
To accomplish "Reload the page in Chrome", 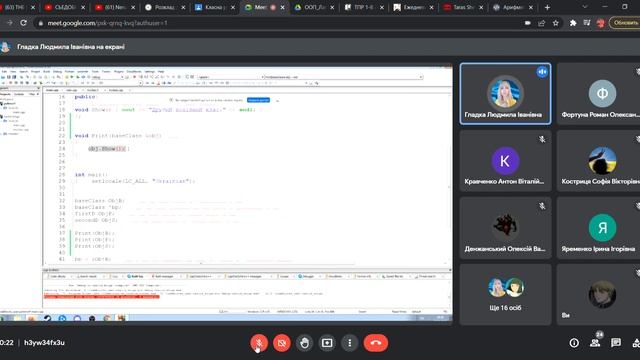I will pos(24,23).
